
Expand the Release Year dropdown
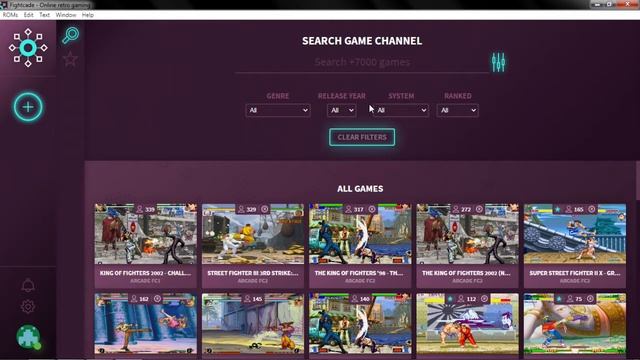[342, 110]
